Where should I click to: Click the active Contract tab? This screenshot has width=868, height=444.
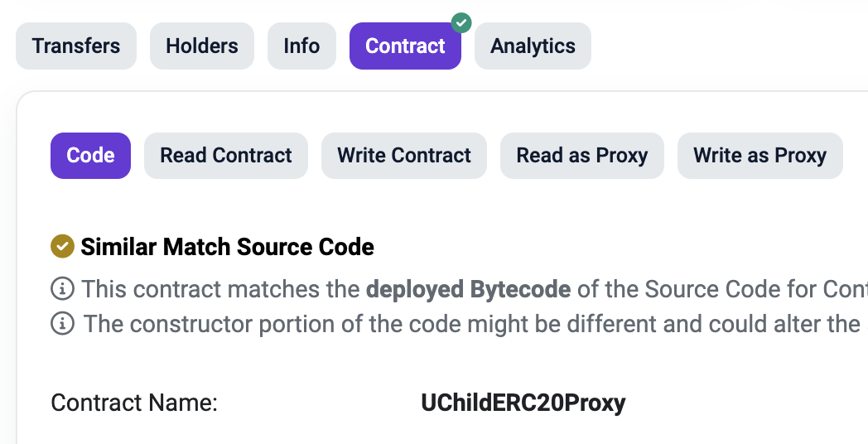(405, 46)
